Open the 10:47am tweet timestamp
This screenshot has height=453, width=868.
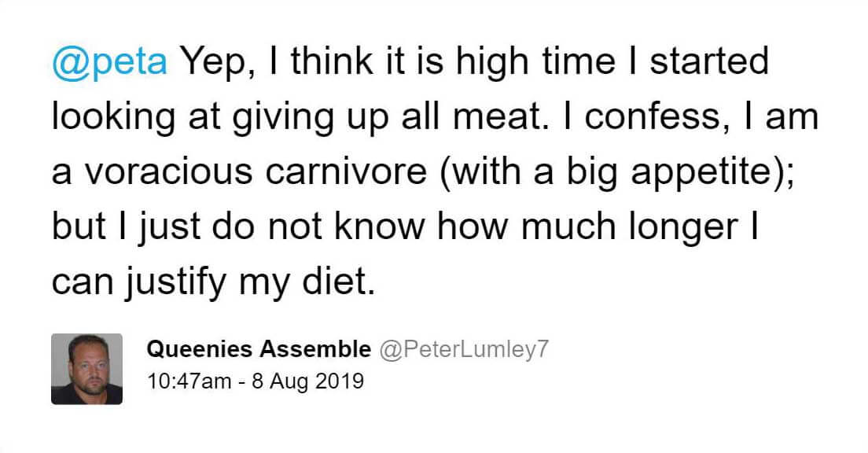pos(189,381)
